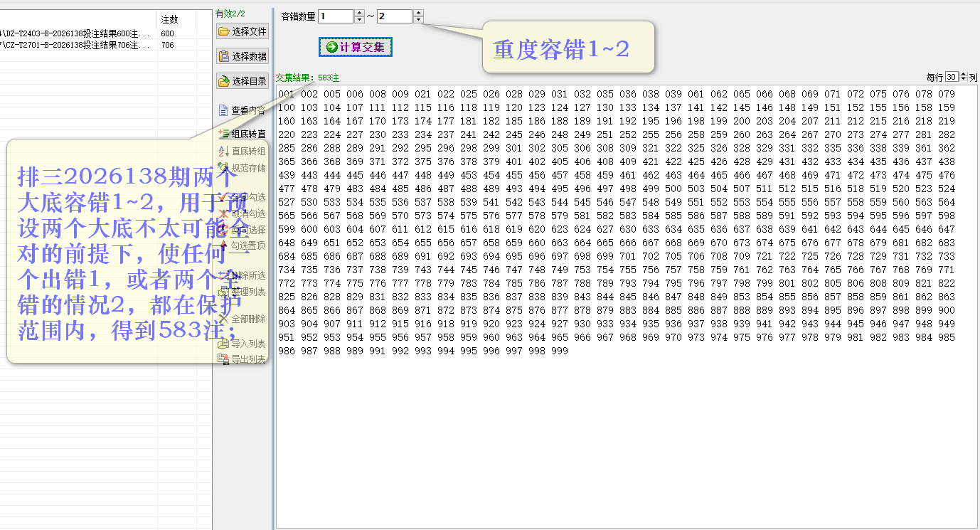Click 规范存储 tool

pos(242,168)
